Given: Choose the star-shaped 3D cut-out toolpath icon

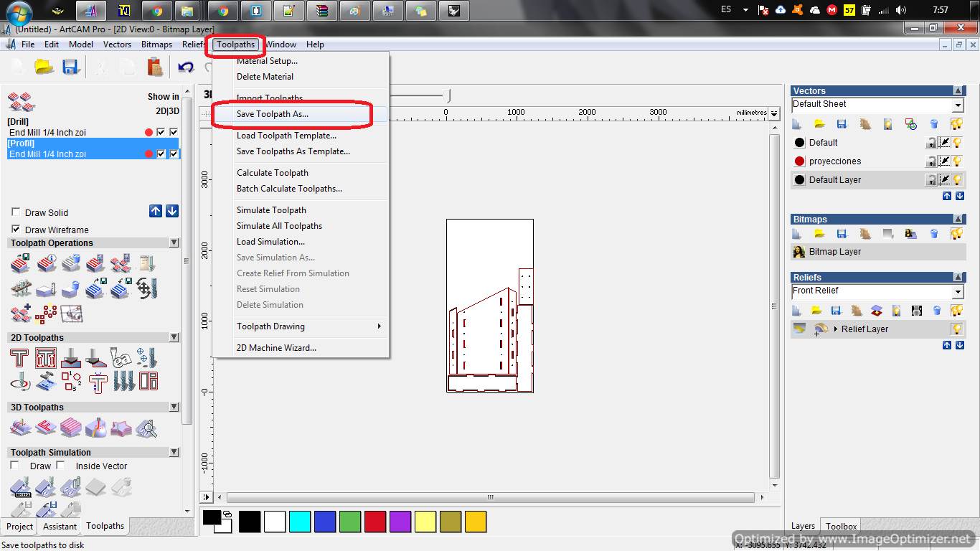Looking at the screenshot, I should pyautogui.click(x=120, y=428).
